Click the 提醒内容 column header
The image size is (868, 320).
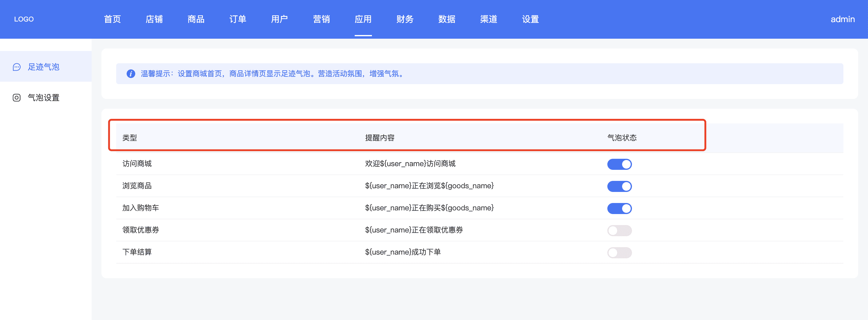(x=380, y=138)
